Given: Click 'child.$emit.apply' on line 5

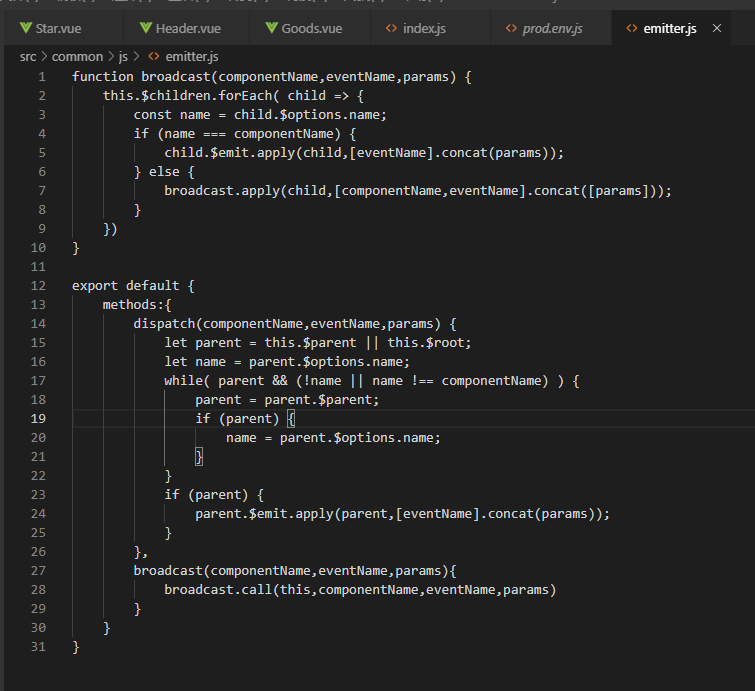Looking at the screenshot, I should pos(230,153).
